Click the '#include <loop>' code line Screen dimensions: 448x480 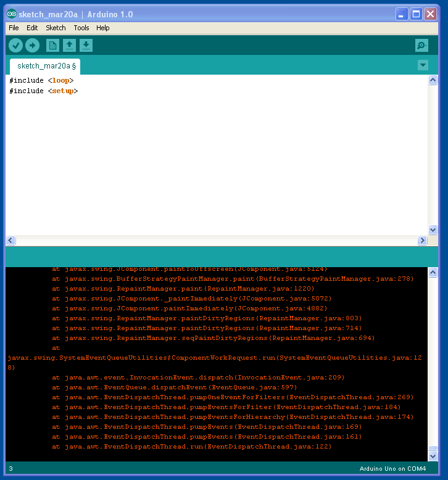[x=41, y=80]
